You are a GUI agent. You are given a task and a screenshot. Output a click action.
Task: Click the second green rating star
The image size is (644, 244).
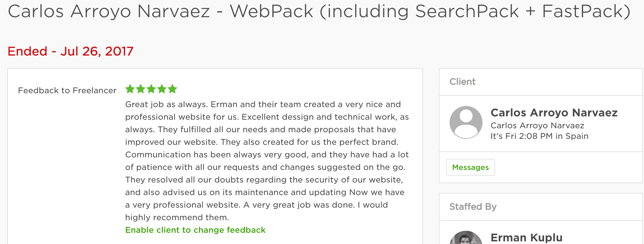click(141, 89)
